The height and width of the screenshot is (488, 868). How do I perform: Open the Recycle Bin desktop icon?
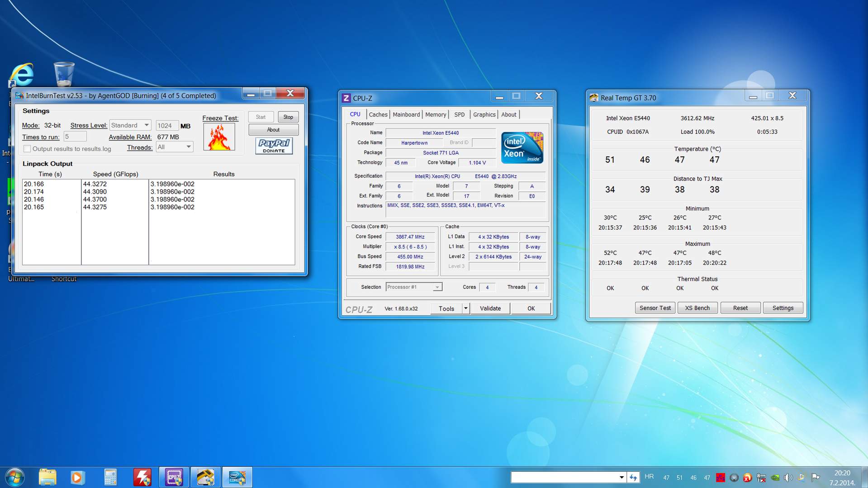pos(64,75)
